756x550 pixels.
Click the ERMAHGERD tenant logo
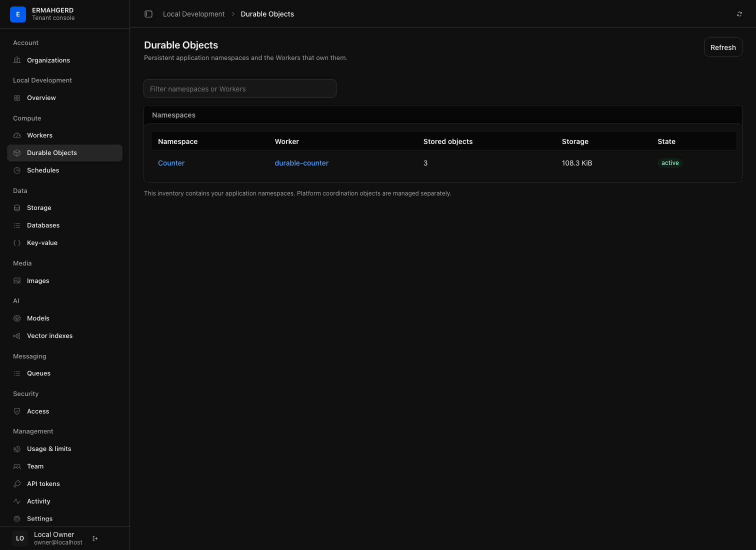tap(18, 14)
